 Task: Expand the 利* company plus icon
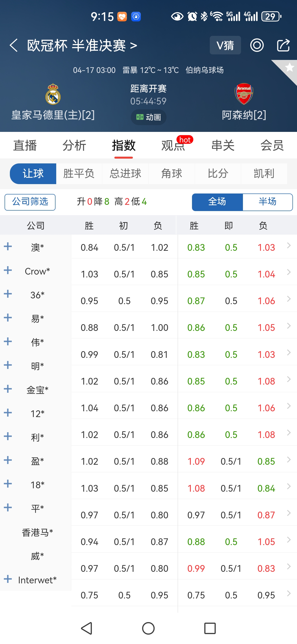pyautogui.click(x=8, y=437)
